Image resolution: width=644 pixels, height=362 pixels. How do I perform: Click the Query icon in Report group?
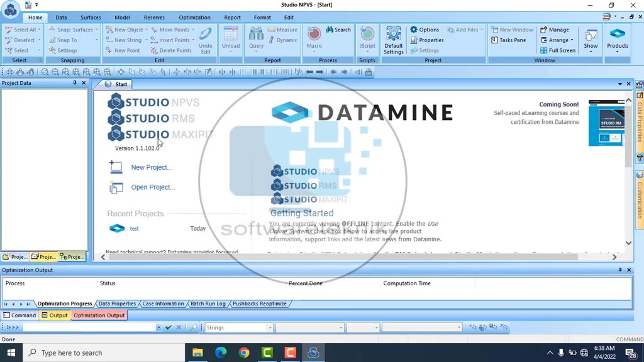click(256, 39)
